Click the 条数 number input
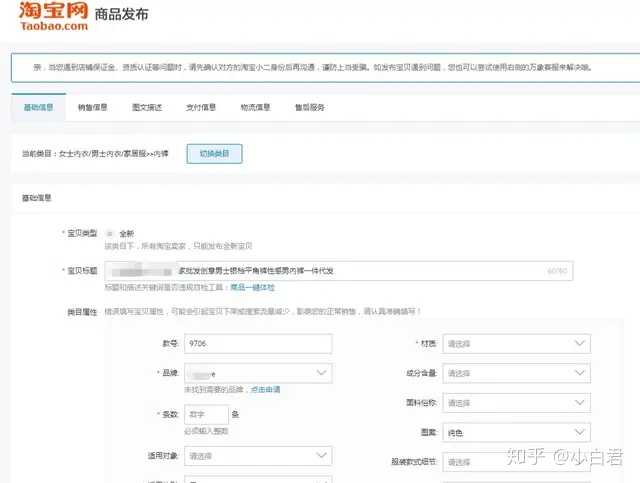This screenshot has height=483, width=640. 207,414
